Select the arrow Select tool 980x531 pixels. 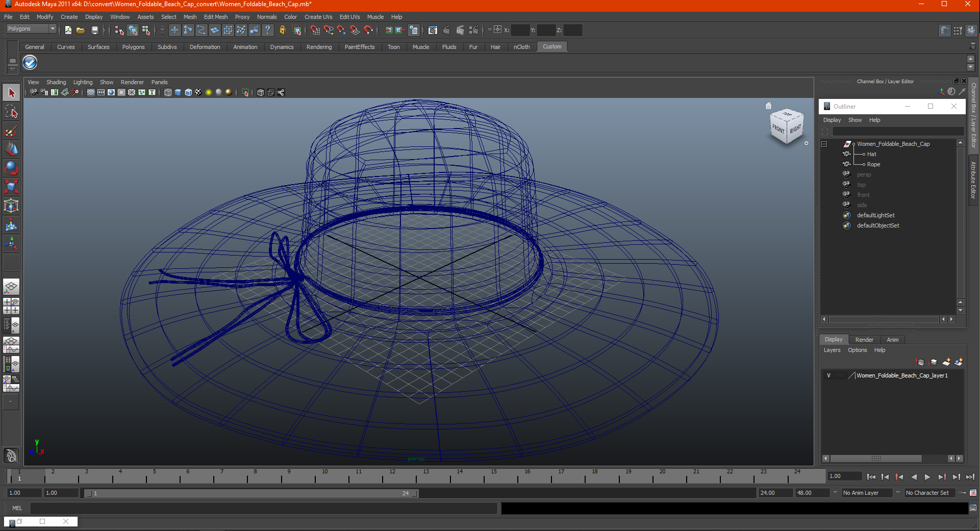(11, 93)
